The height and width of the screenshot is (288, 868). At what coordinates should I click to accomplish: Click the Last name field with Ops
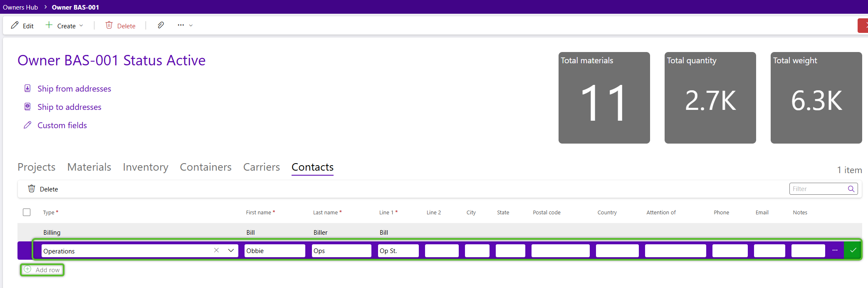click(x=341, y=251)
